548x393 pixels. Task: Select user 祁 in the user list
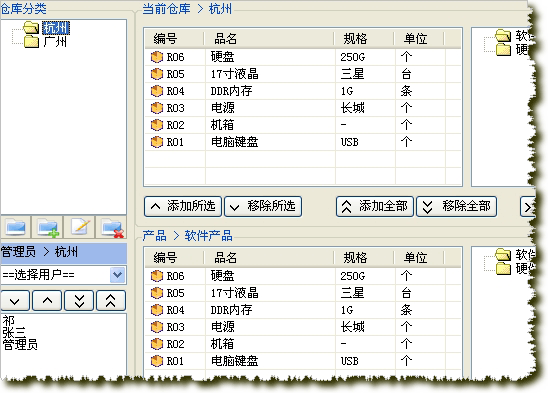pos(9,320)
